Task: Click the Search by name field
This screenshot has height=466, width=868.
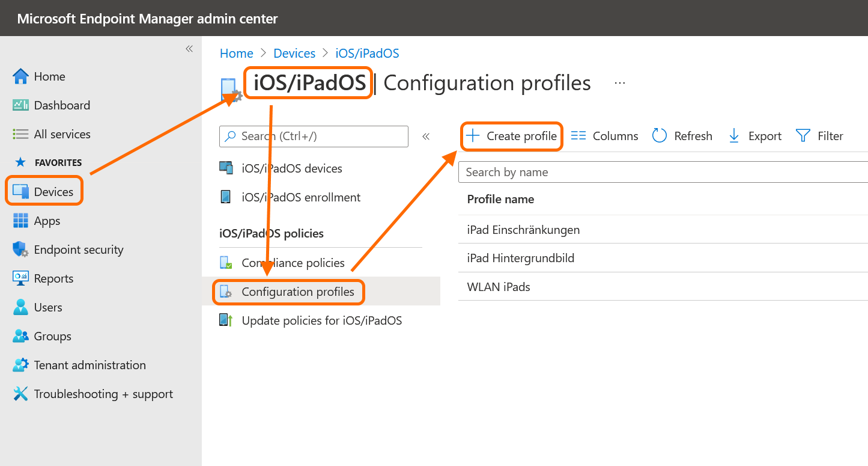Action: point(661,172)
